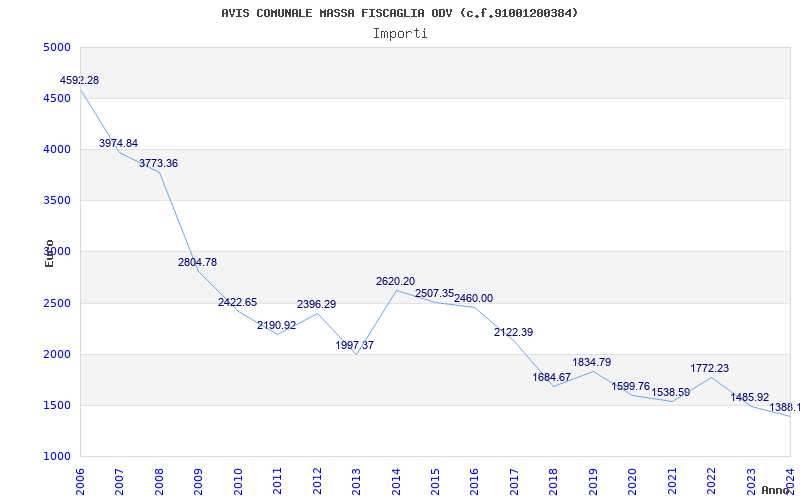The image size is (800, 500).
Task: Click the 2190.92 value label
Action: [x=277, y=325]
